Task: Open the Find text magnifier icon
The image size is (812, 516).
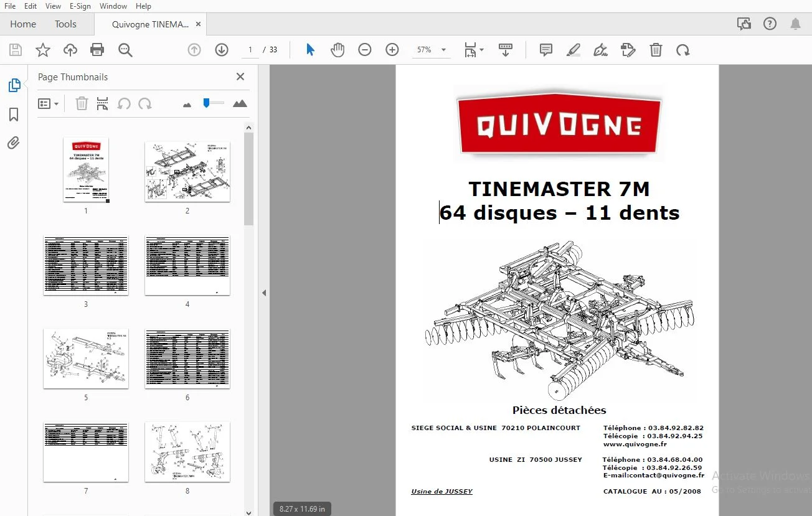Action: pyautogui.click(x=126, y=50)
